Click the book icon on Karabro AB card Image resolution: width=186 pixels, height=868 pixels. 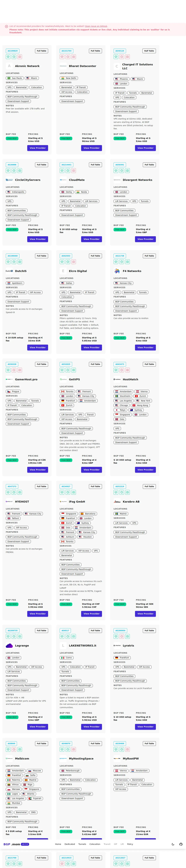tap(128, 492)
